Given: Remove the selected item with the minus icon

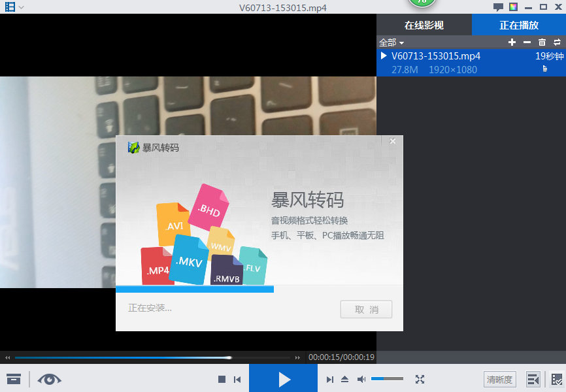Looking at the screenshot, I should point(527,42).
